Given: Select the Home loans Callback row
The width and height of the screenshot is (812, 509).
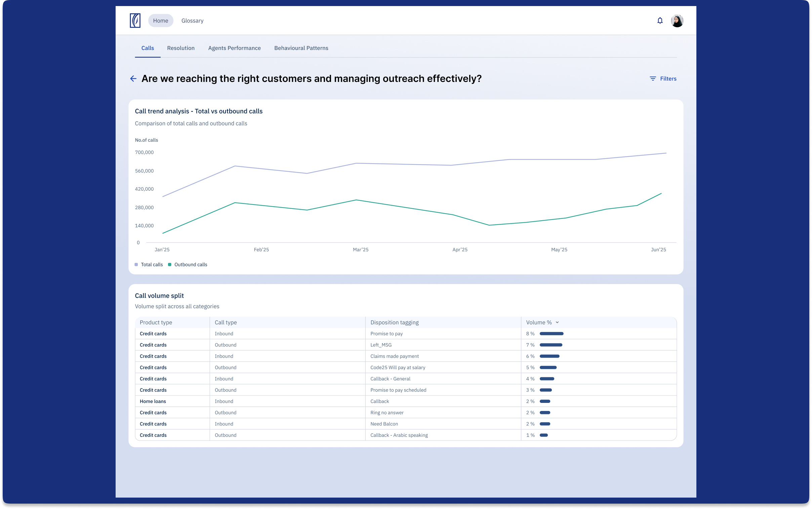Looking at the screenshot, I should click(x=406, y=401).
